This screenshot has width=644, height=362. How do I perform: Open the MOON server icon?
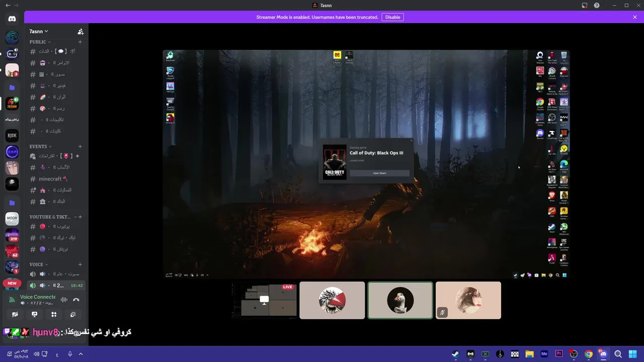pyautogui.click(x=12, y=218)
